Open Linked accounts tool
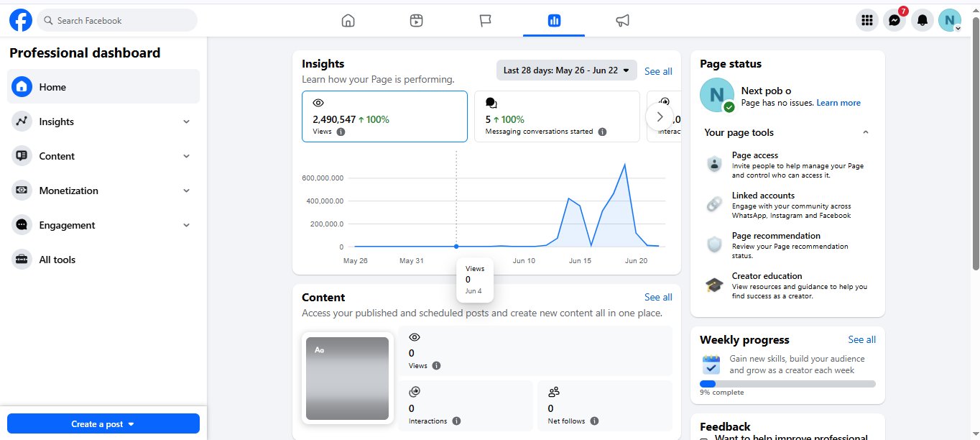 point(787,205)
